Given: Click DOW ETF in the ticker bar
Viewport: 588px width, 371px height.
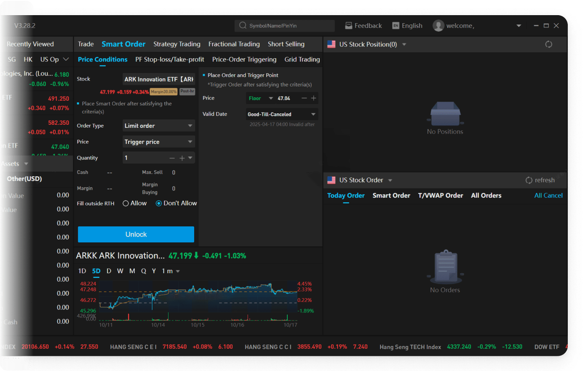Looking at the screenshot, I should point(547,347).
